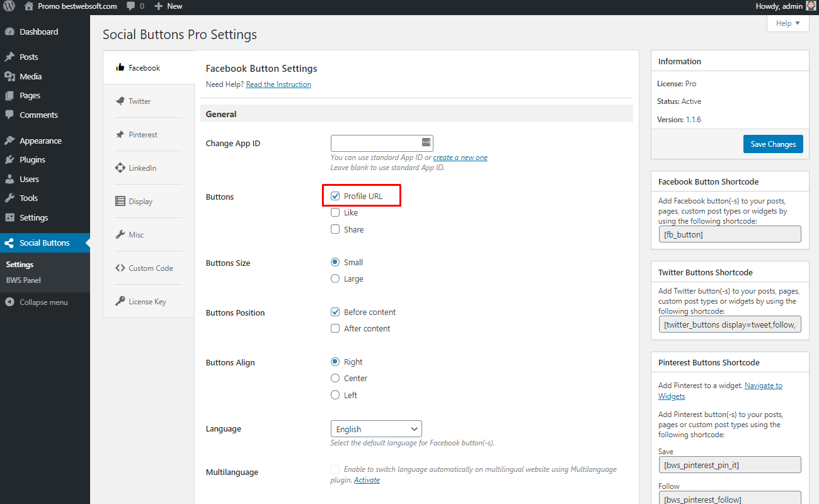Open the Misc tab

(149, 234)
